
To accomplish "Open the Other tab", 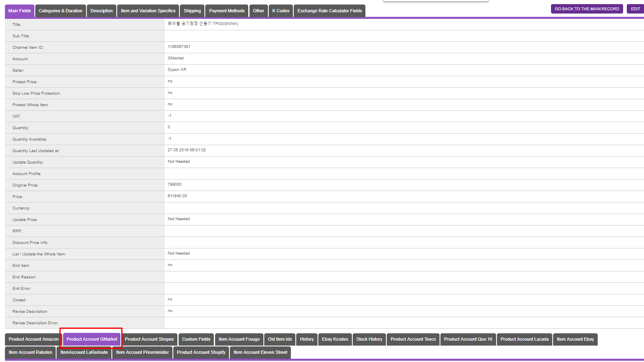I will pos(259,11).
